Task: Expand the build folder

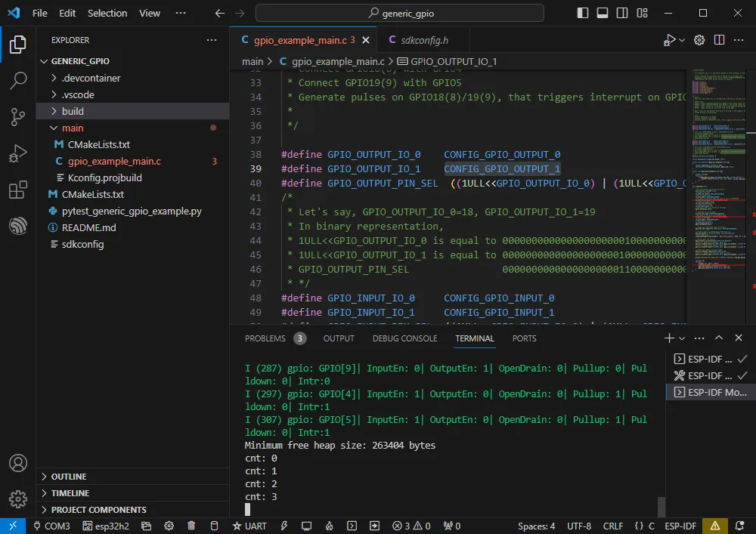Action: click(73, 111)
